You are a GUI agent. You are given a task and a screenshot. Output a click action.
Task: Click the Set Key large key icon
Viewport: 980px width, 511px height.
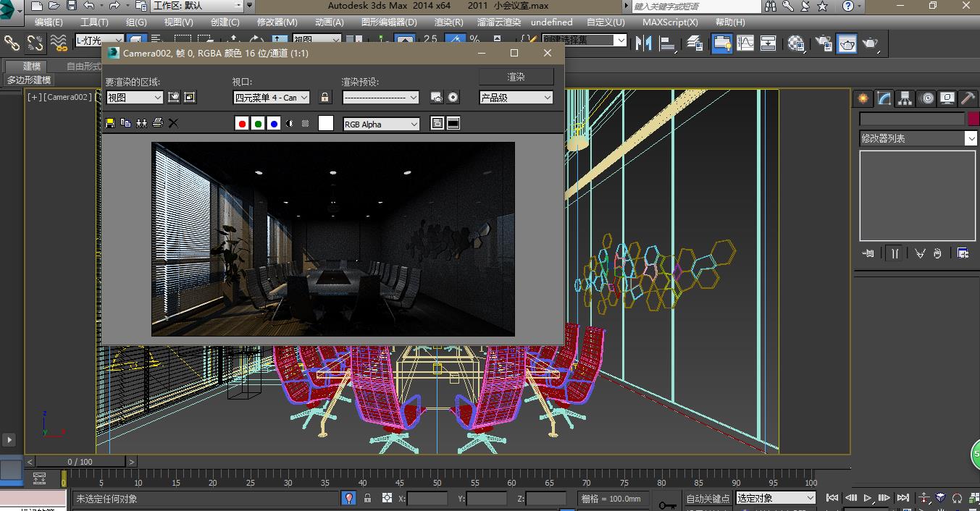click(667, 504)
